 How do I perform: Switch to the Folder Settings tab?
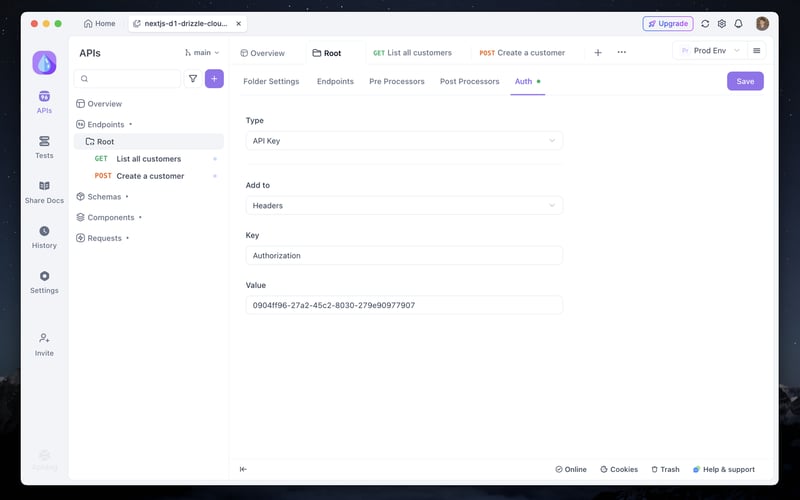[x=271, y=81]
